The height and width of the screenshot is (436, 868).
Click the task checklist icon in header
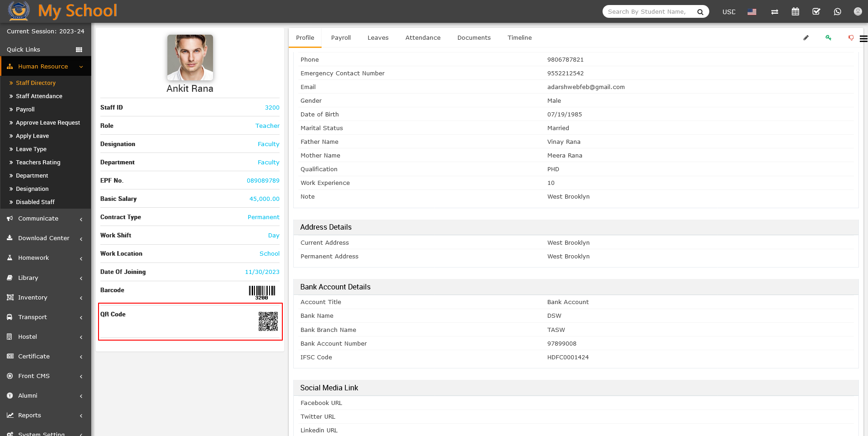coord(816,12)
